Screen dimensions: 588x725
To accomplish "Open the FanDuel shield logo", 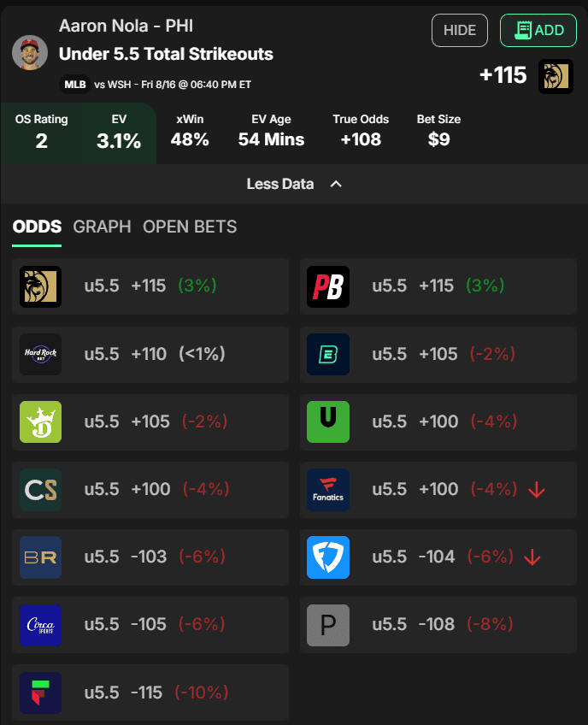I will pos(328,557).
